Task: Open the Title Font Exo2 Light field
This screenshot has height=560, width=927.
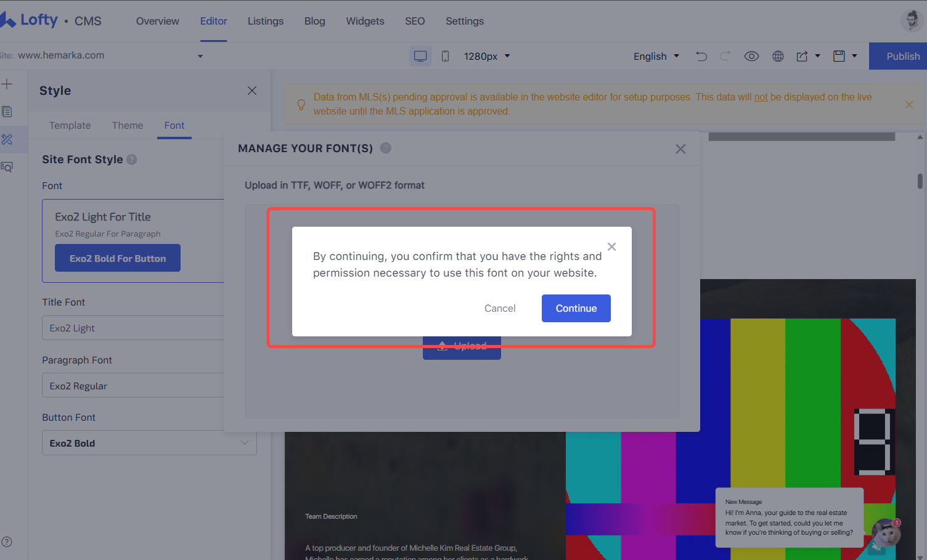Action: (x=133, y=328)
